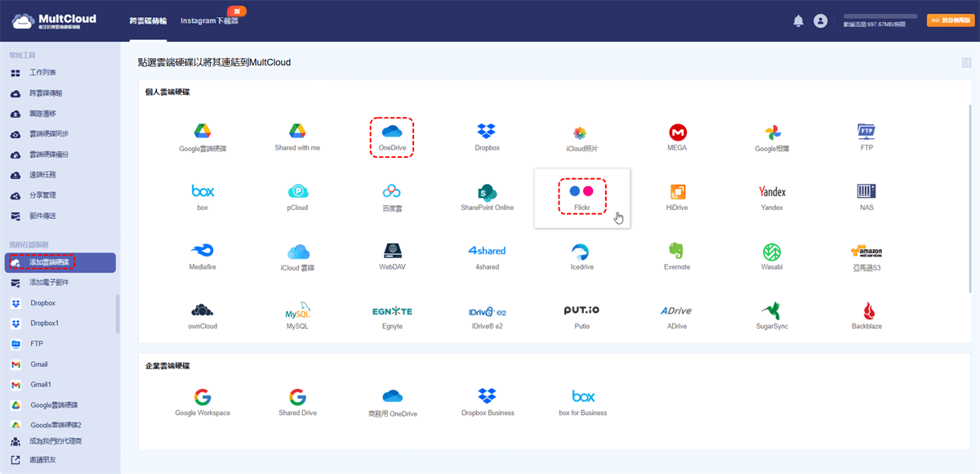The width and height of the screenshot is (980, 474).
Task: Add the OneDrive cloud drive
Action: pos(392,132)
